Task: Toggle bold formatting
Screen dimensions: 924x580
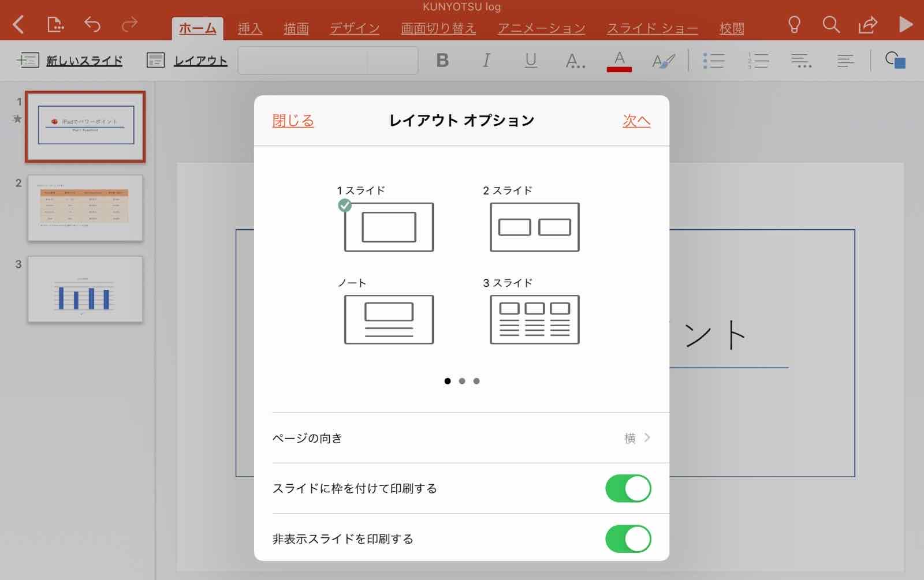Action: point(442,60)
